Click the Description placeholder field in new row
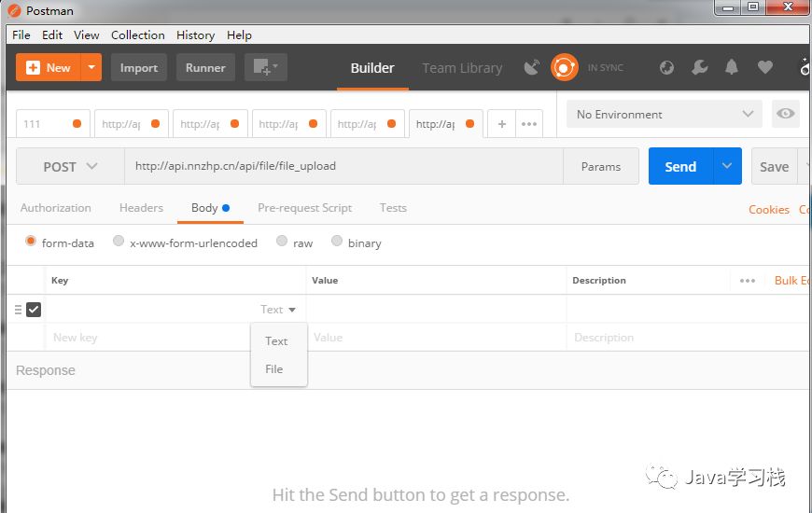Viewport: 812px width, 513px height. pos(689,338)
